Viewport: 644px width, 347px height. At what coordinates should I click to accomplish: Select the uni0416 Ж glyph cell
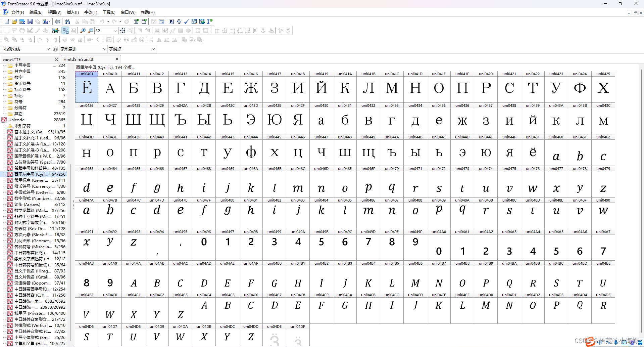251,88
